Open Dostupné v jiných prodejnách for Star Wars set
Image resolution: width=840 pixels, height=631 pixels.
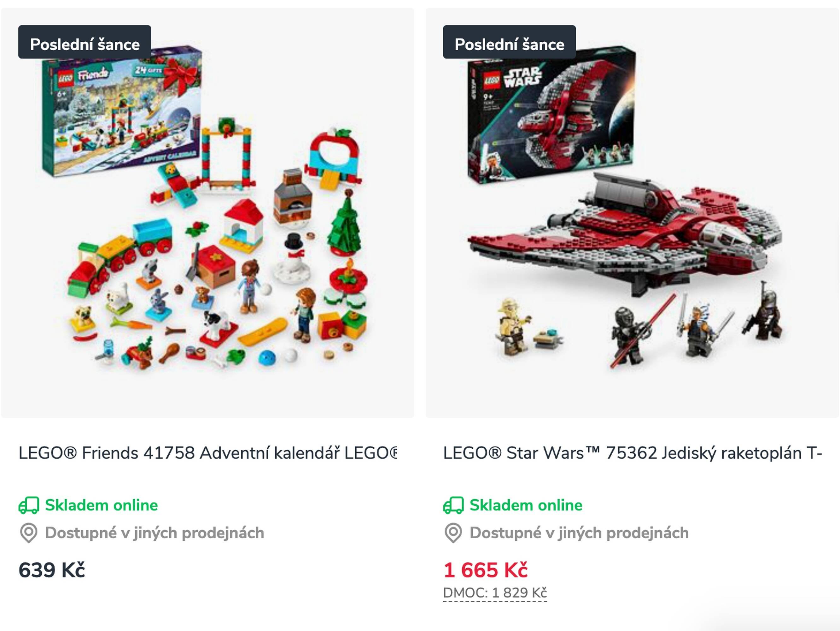pyautogui.click(x=579, y=533)
